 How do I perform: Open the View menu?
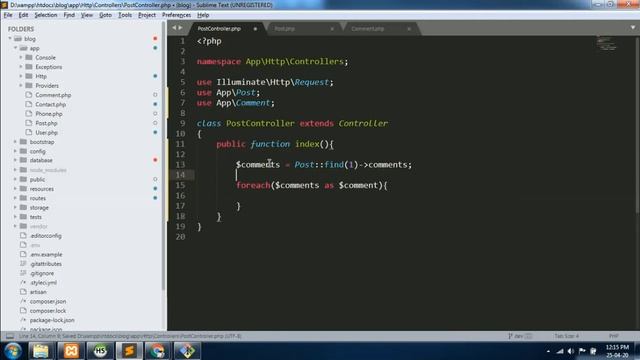click(x=87, y=15)
